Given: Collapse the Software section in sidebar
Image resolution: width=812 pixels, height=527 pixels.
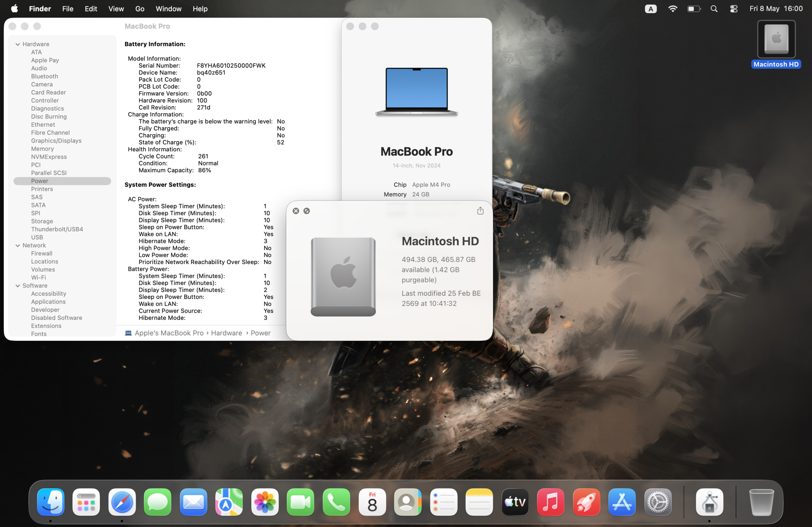Looking at the screenshot, I should point(18,286).
